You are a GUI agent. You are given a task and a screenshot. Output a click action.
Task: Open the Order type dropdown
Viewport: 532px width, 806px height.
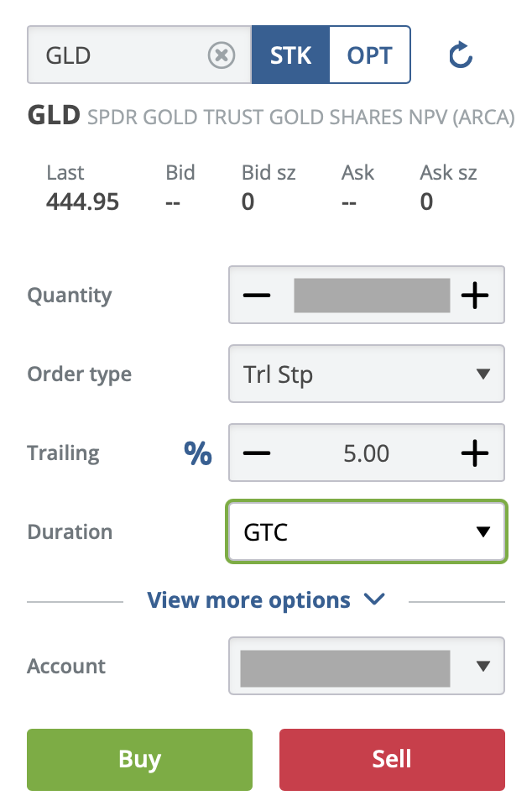tap(367, 374)
